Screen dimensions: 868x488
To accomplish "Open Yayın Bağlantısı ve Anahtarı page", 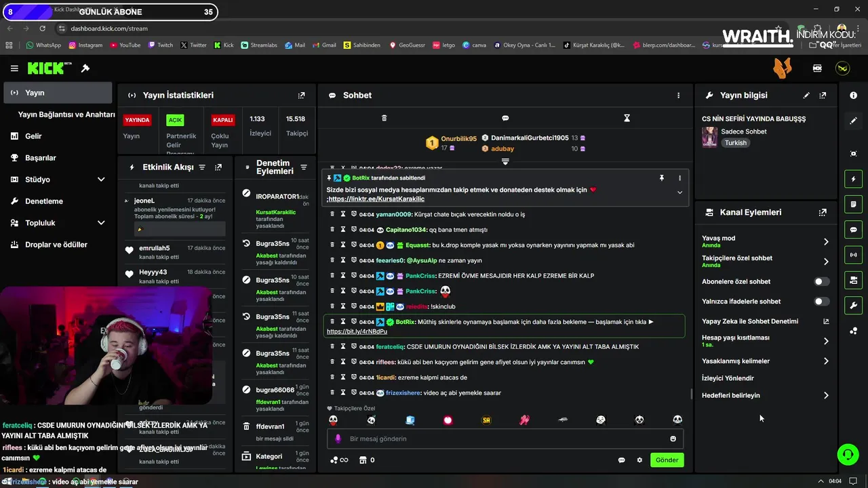I will [66, 115].
